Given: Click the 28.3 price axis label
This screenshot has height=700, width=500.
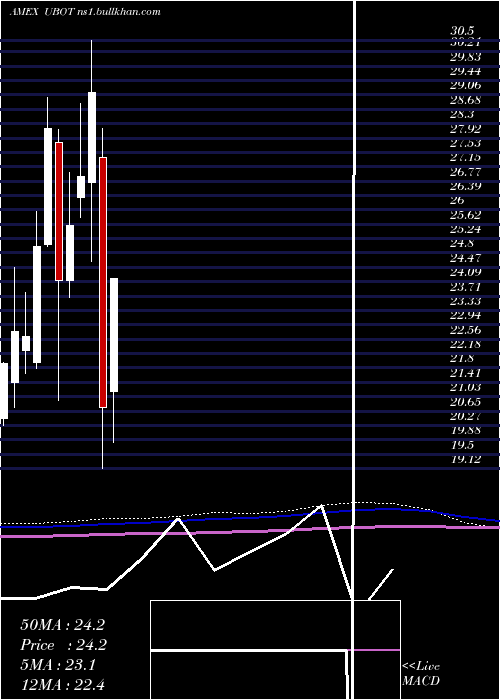Looking at the screenshot, I should (462, 114).
